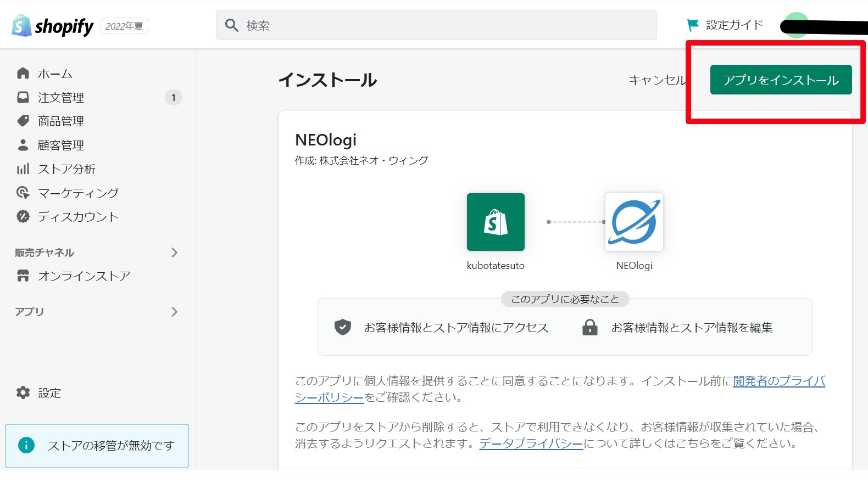
Task: Click the 販売チャネル section heading
Action: (44, 252)
